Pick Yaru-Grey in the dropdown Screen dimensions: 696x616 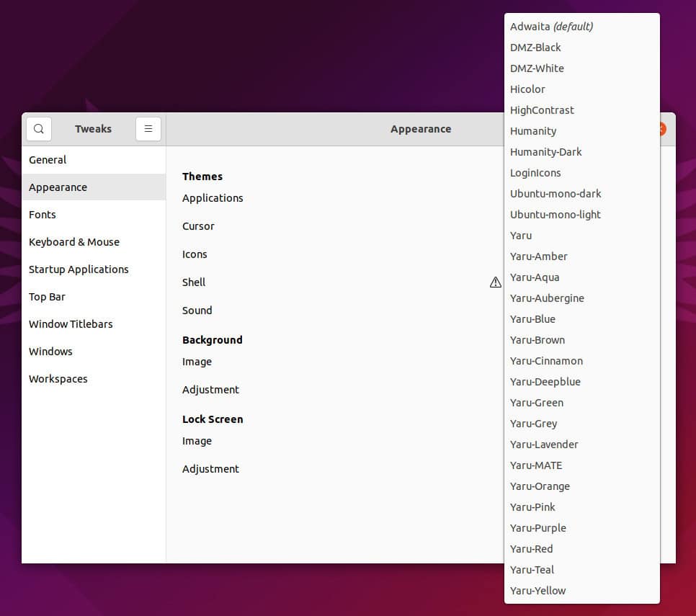coord(582,424)
